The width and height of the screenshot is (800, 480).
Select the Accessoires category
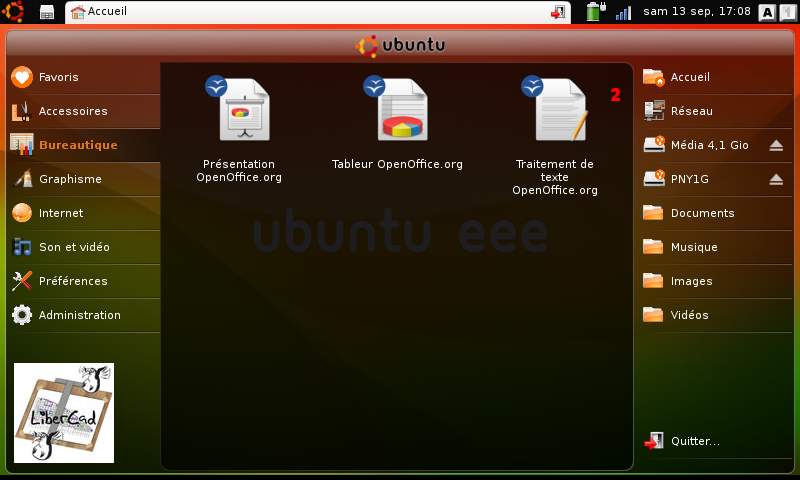click(85, 111)
